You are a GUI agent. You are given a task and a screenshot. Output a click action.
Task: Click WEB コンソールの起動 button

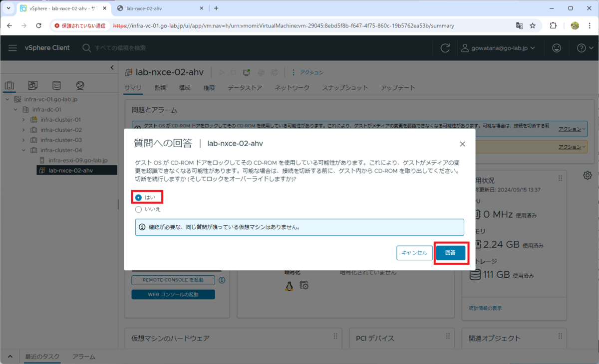click(173, 294)
